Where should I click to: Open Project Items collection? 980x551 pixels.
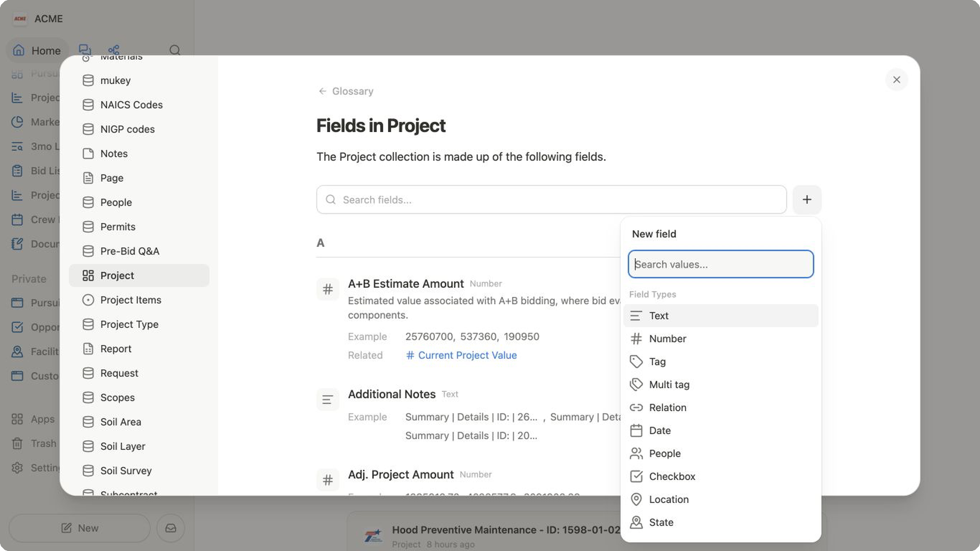139,300
